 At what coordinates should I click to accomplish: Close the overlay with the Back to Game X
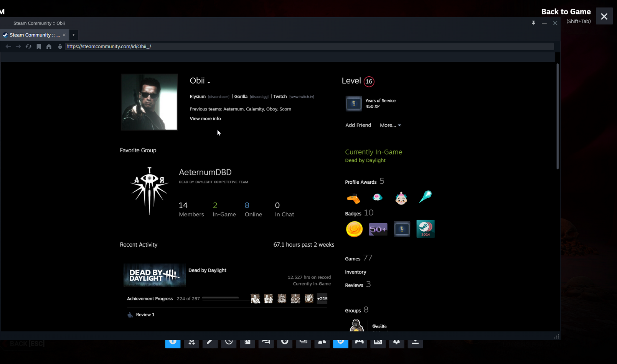coord(604,16)
